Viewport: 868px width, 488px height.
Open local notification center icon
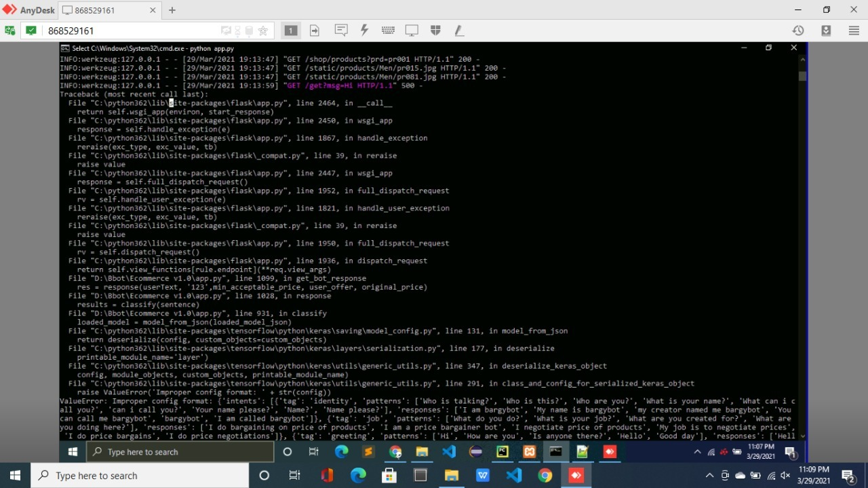[x=848, y=476]
